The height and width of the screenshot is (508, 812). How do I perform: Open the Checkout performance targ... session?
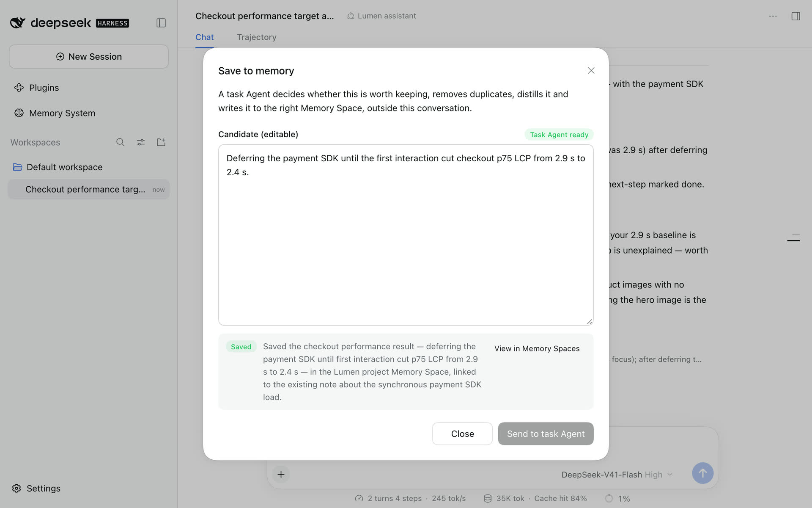click(x=89, y=189)
